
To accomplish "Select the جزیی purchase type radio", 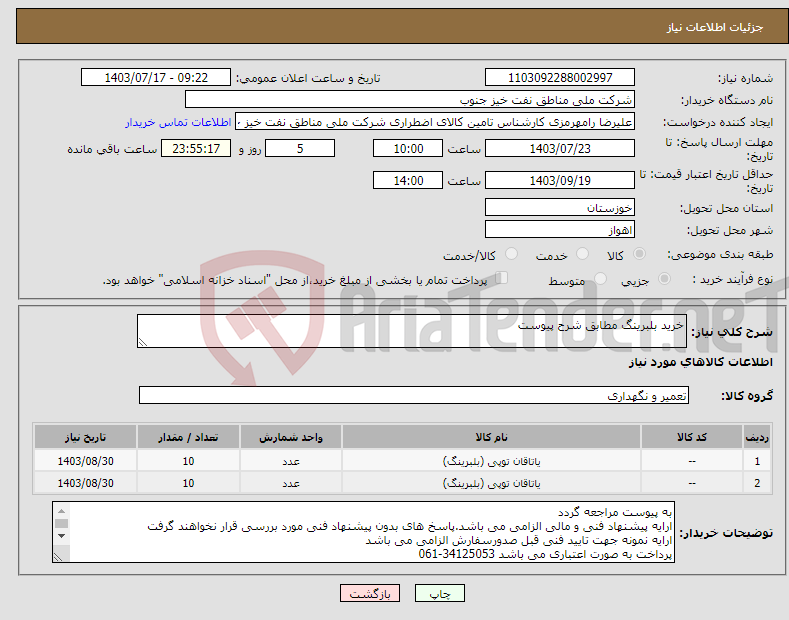I will click(664, 278).
